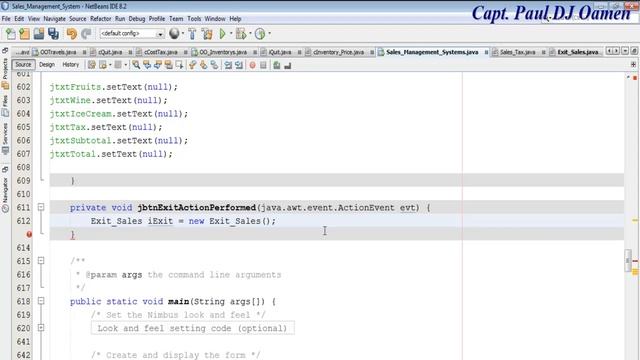
Task: Click the Open Project toolbar icon
Action: pos(39,34)
